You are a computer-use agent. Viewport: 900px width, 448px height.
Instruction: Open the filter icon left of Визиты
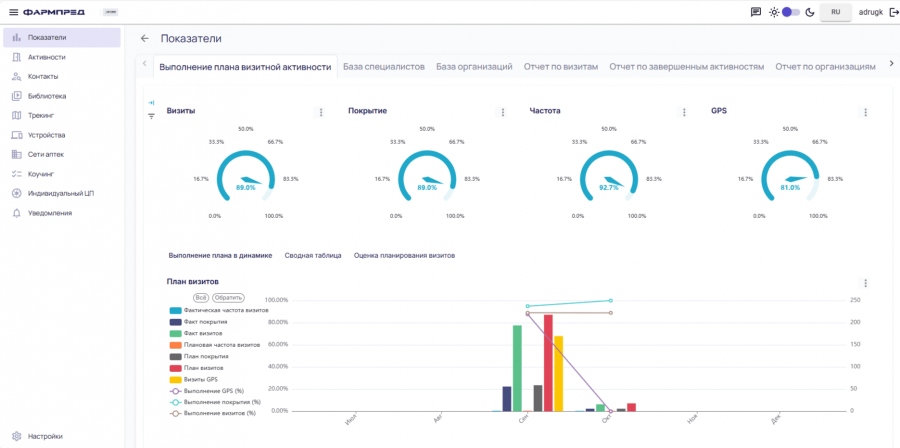click(151, 116)
